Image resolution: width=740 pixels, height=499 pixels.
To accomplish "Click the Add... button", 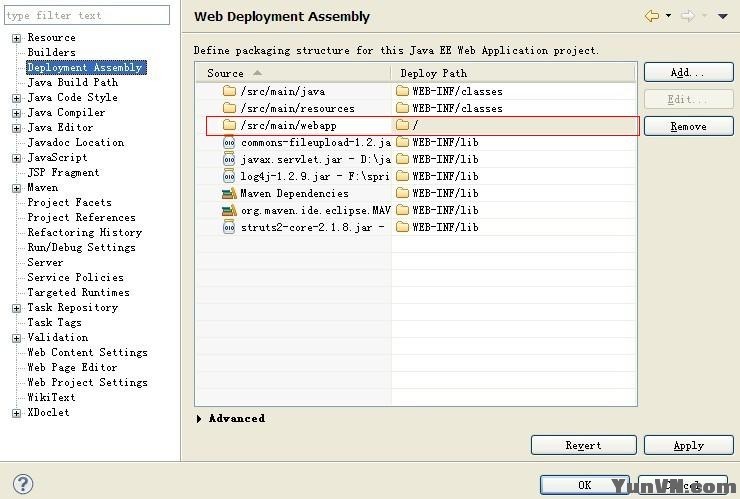I will tap(688, 73).
